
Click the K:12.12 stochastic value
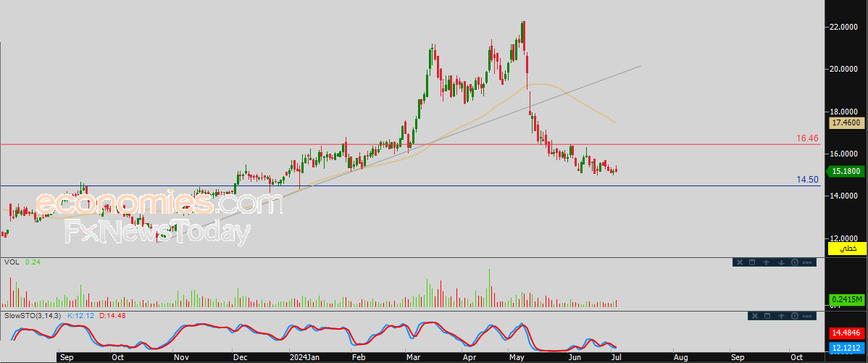pyautogui.click(x=81, y=315)
